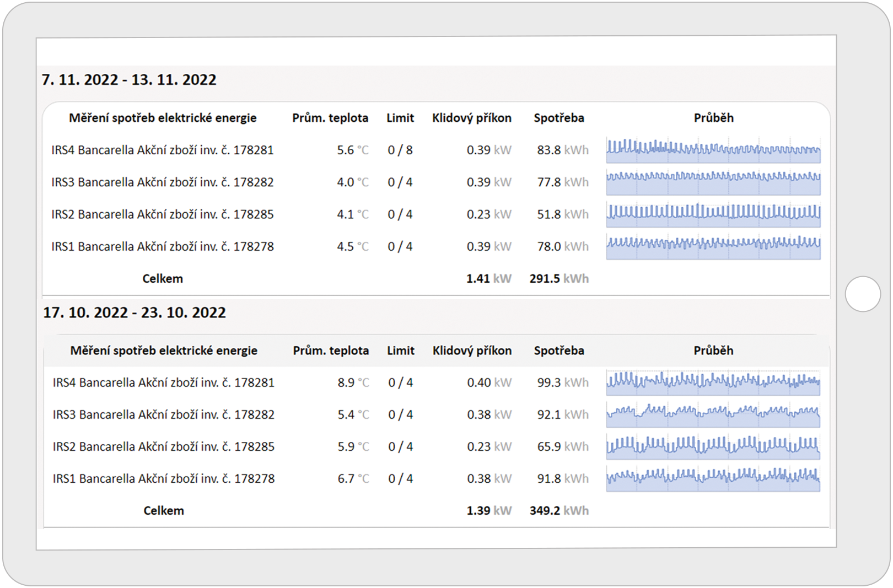The height and width of the screenshot is (588, 893).
Task: Click the 8.9 °C temperature value
Action: click(353, 382)
